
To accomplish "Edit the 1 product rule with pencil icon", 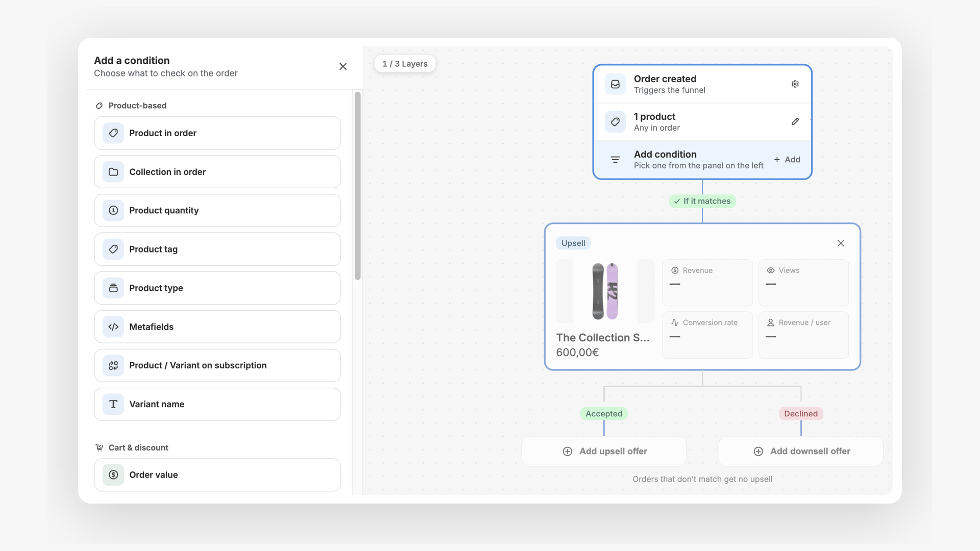I will coord(795,122).
